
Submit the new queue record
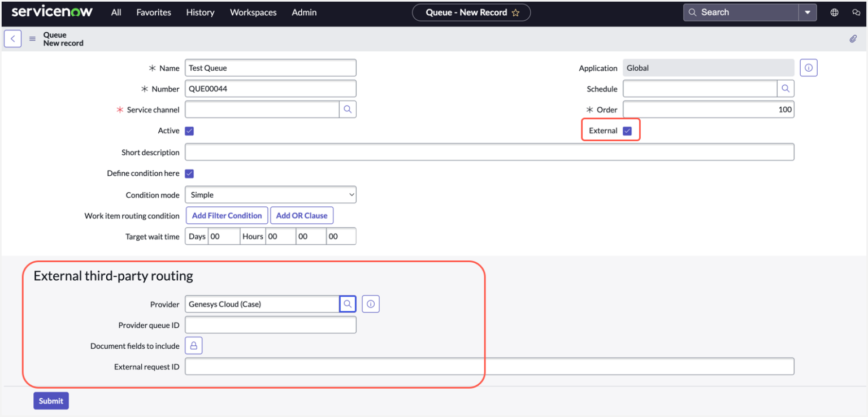point(51,401)
